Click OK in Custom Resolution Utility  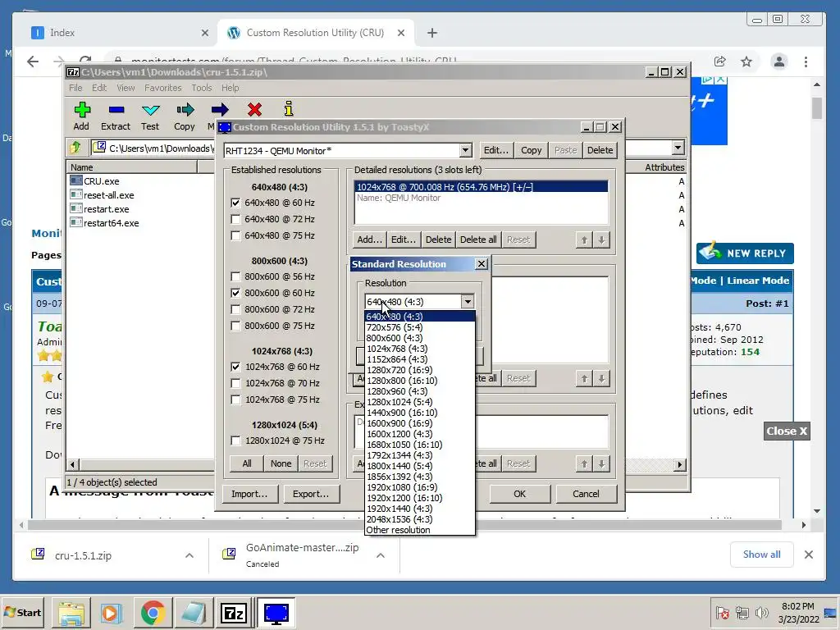[x=519, y=494]
